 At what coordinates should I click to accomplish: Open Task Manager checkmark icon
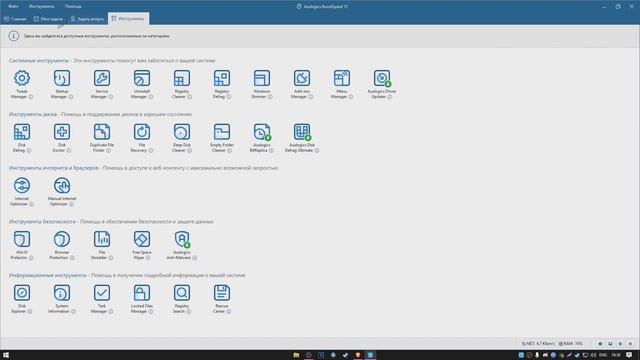point(102,293)
